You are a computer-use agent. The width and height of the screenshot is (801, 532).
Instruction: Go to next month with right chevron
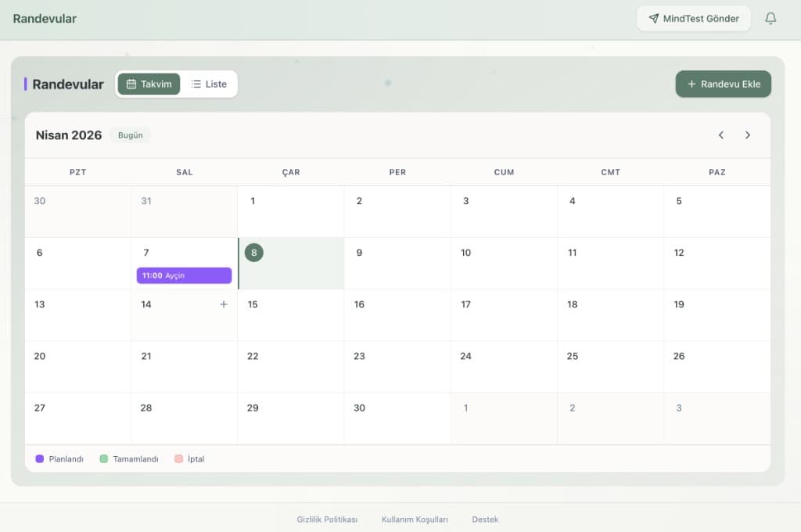[748, 135]
